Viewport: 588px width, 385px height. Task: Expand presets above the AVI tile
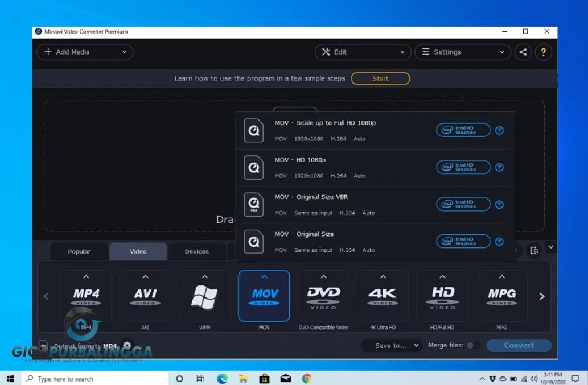(145, 277)
